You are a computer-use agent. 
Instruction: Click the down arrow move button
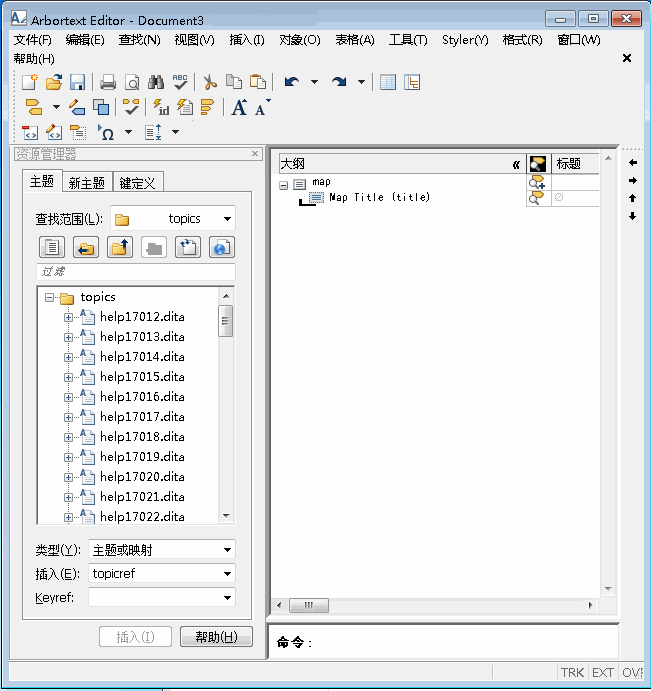pyautogui.click(x=632, y=216)
